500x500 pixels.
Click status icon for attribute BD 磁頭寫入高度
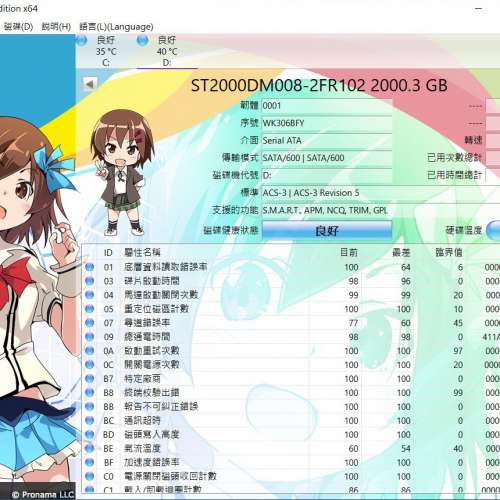tap(89, 435)
